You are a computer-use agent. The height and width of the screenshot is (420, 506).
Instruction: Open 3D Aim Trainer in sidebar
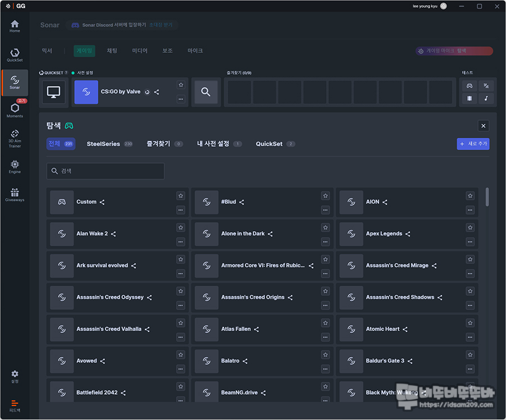[x=15, y=139]
